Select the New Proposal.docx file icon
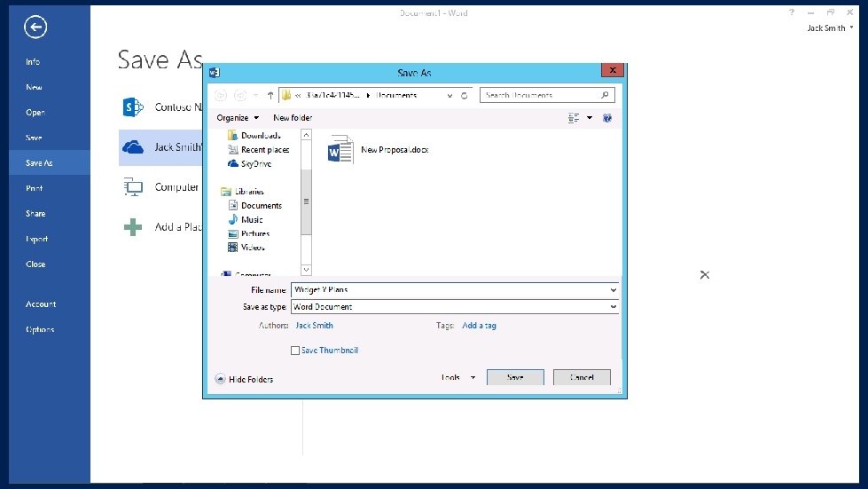This screenshot has width=868, height=489. pos(340,149)
